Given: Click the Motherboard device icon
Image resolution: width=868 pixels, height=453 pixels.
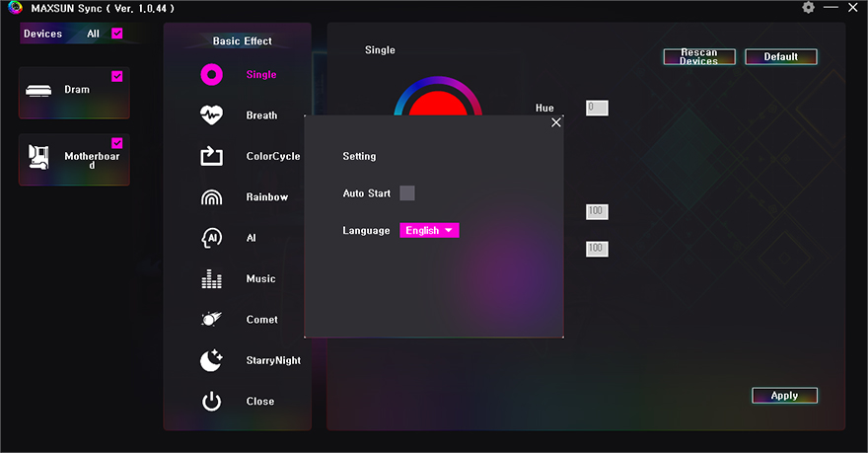Looking at the screenshot, I should (x=38, y=157).
